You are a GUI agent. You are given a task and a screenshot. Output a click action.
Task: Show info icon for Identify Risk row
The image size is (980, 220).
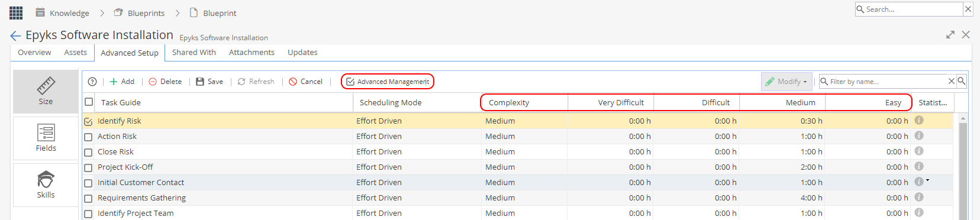point(919,120)
